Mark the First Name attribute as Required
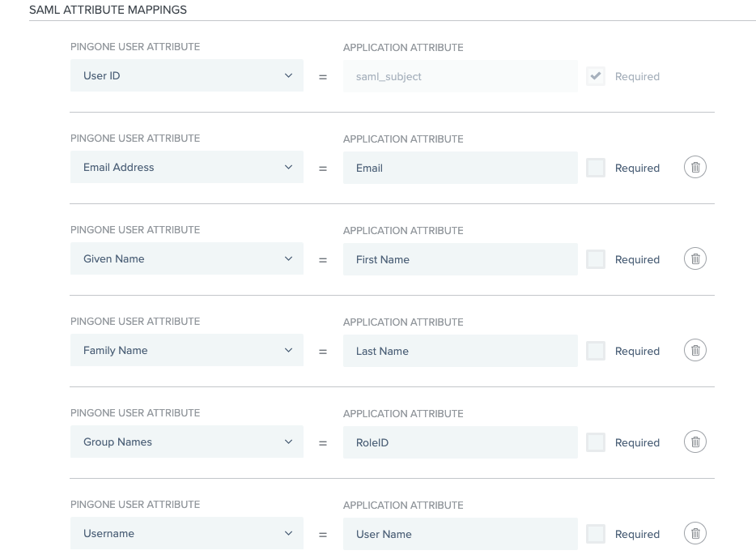 596,259
